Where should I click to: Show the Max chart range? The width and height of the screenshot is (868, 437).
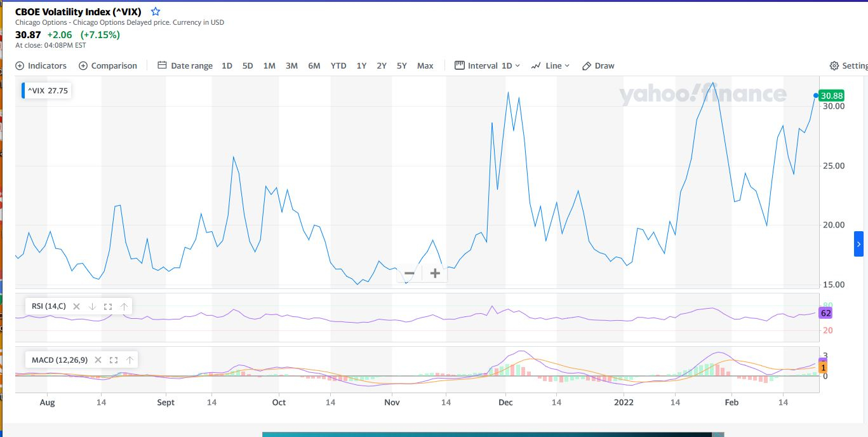click(425, 65)
